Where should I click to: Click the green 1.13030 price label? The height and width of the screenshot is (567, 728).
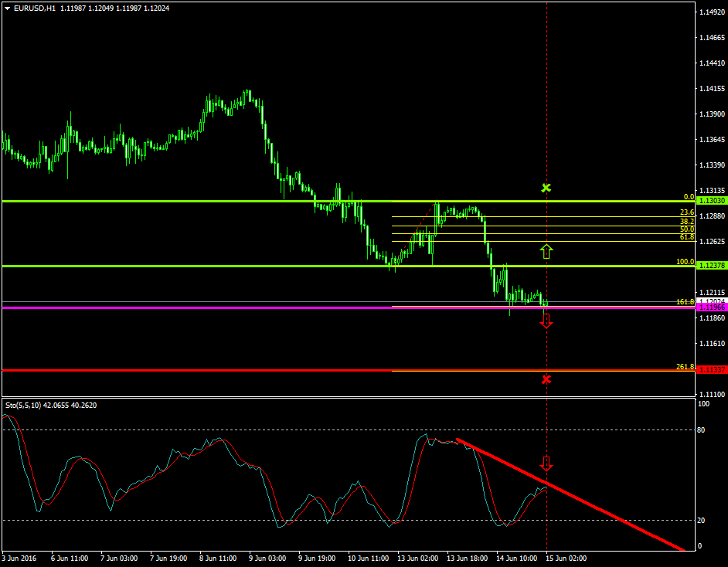(x=711, y=201)
